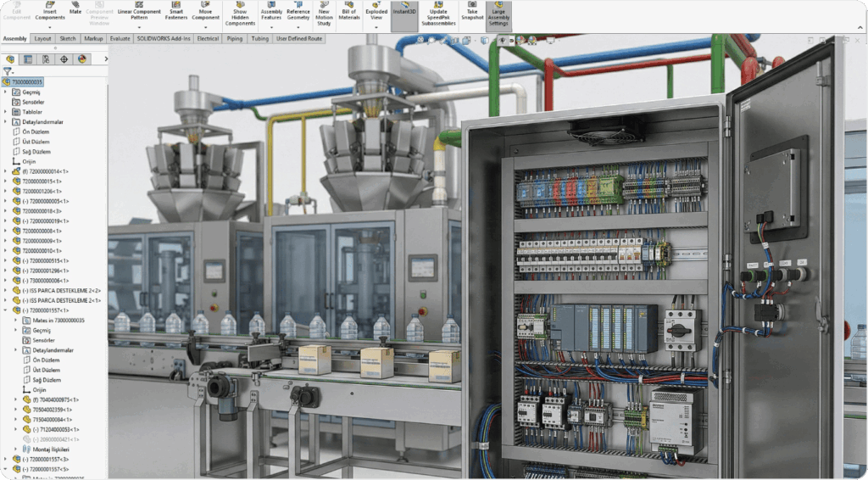Click the Insert Components tool
The image size is (868, 480).
[x=50, y=12]
